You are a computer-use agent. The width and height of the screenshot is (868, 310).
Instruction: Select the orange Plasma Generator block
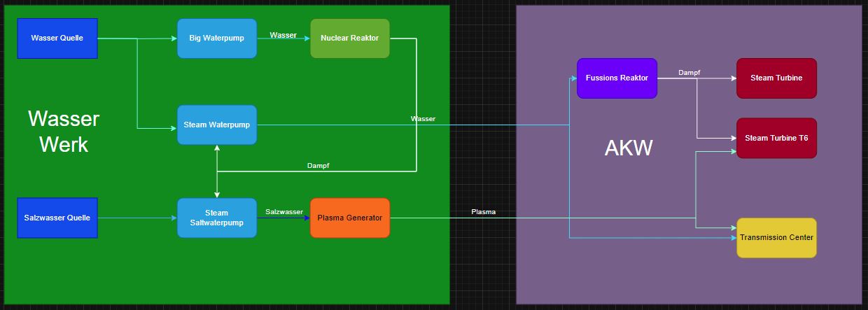(x=349, y=218)
